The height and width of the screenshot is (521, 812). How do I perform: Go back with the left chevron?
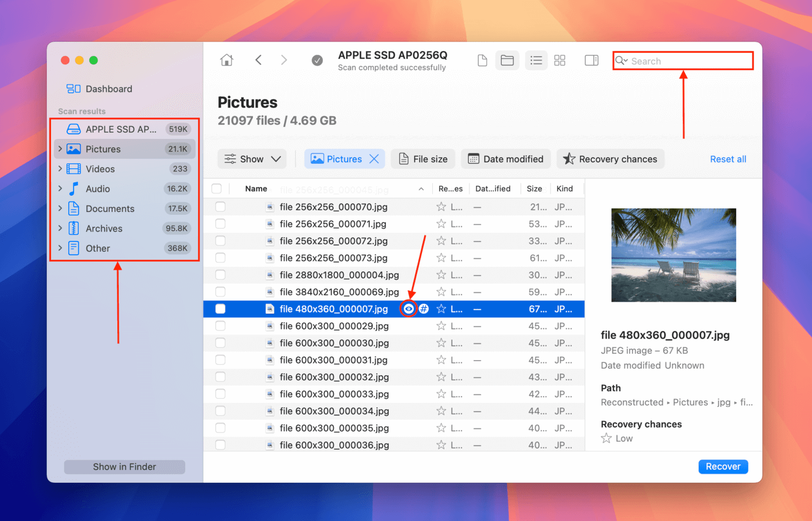tap(259, 60)
